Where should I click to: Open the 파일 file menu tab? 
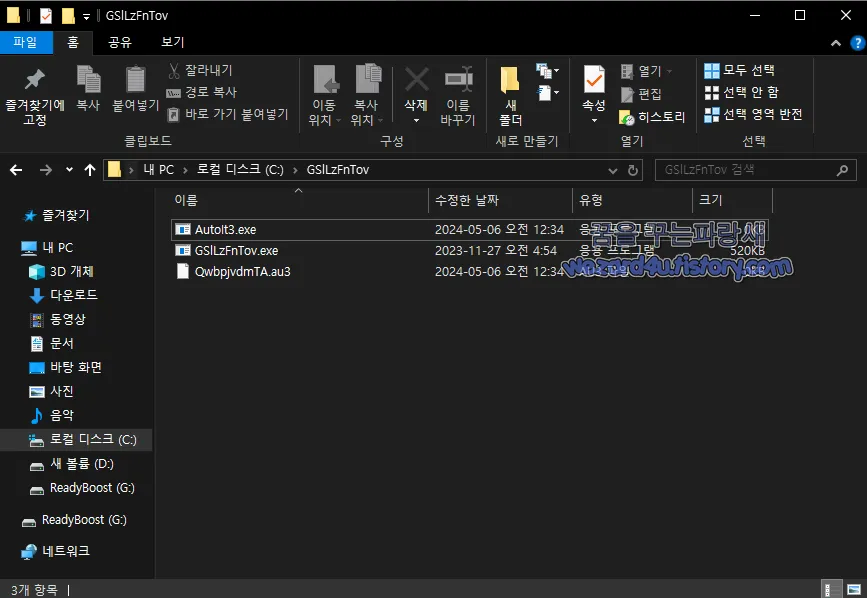coord(26,43)
